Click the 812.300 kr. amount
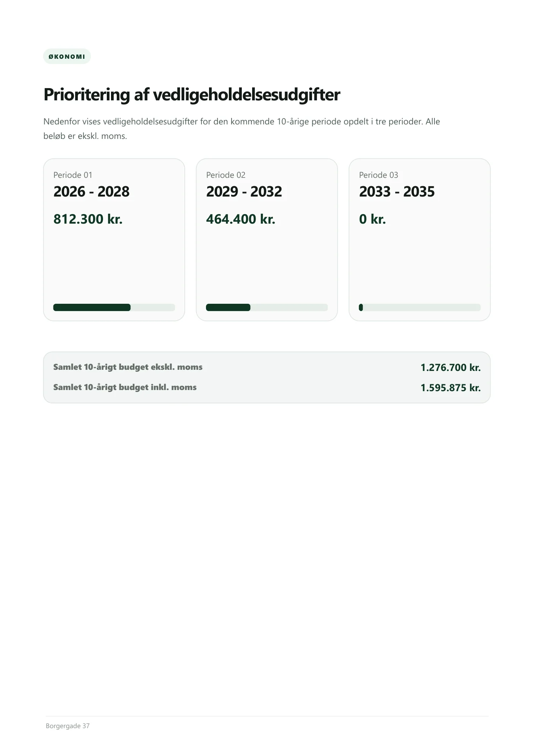Viewport: 534px width, 756px height. coord(88,219)
